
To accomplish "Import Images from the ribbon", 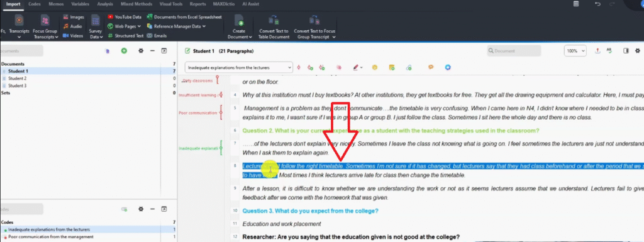I will pyautogui.click(x=74, y=17).
